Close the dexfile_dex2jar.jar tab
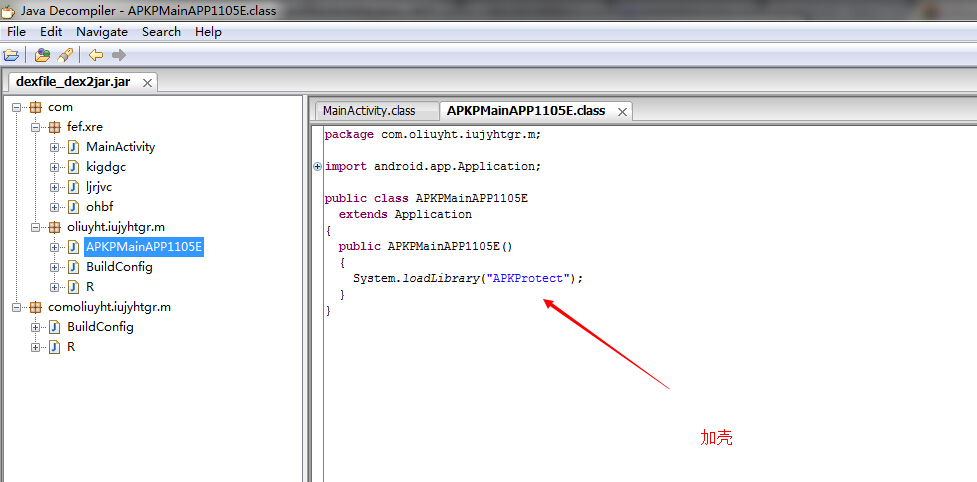Screen dimensions: 977x482 [x=146, y=82]
